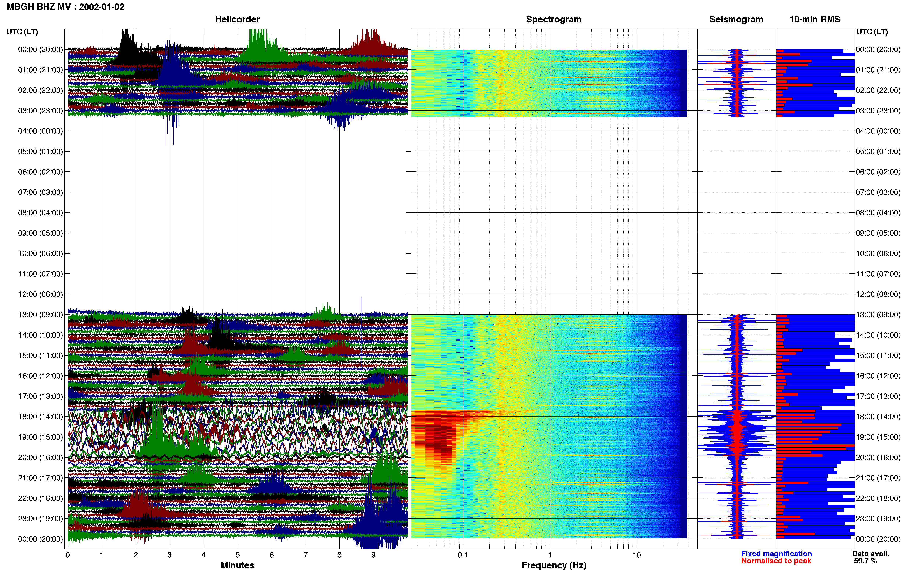Click frequency tick label 10
The width and height of the screenshot is (924, 578).
coord(637,555)
